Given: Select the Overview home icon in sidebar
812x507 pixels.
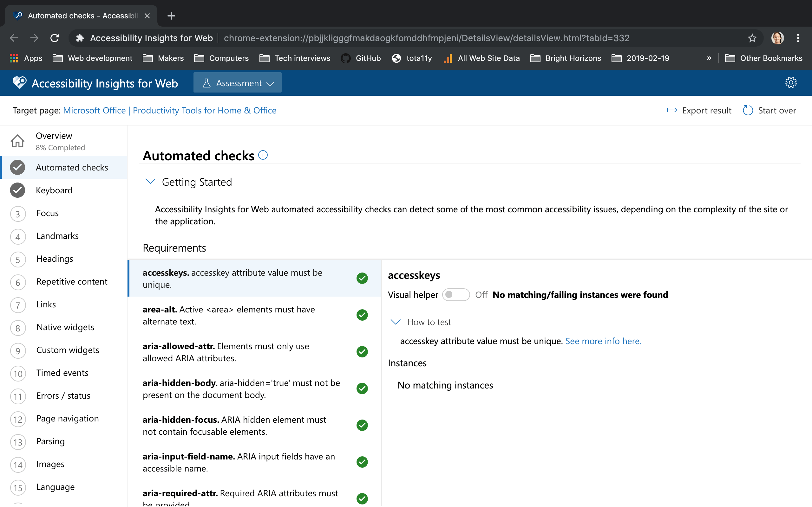Looking at the screenshot, I should 18,141.
